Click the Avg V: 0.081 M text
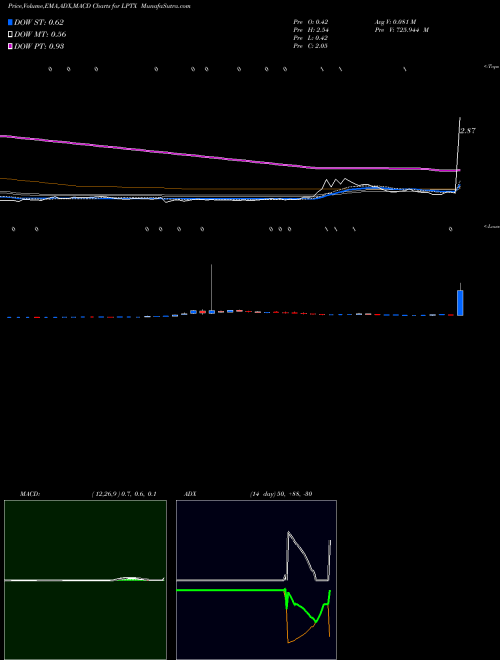Screen dimensions: 500x660 [x=395, y=22]
